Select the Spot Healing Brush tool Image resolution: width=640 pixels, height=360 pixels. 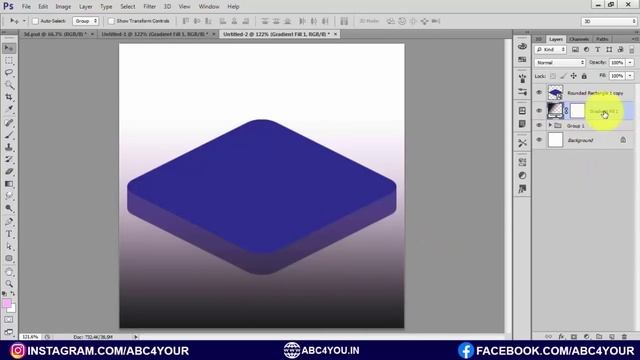point(9,123)
